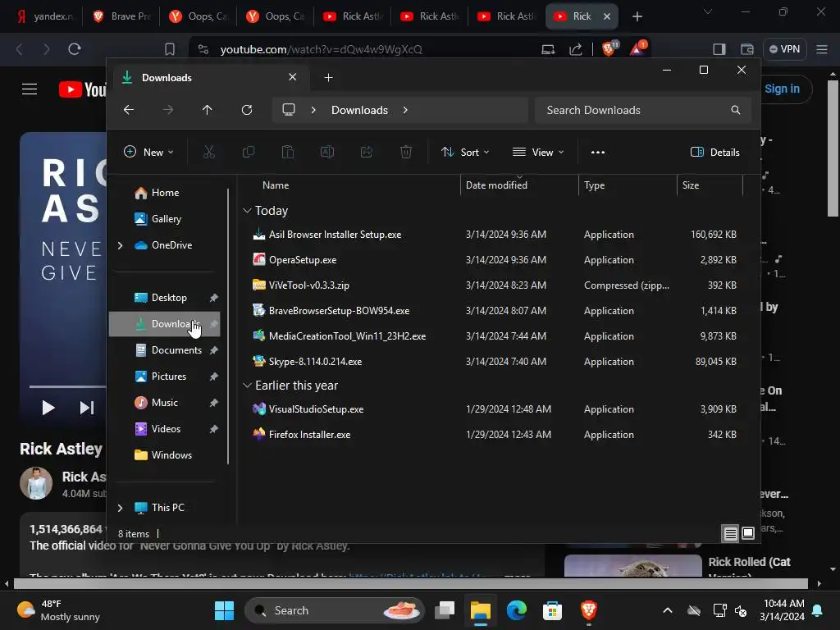840x630 pixels.
Task: Open the View dropdown
Action: point(538,152)
